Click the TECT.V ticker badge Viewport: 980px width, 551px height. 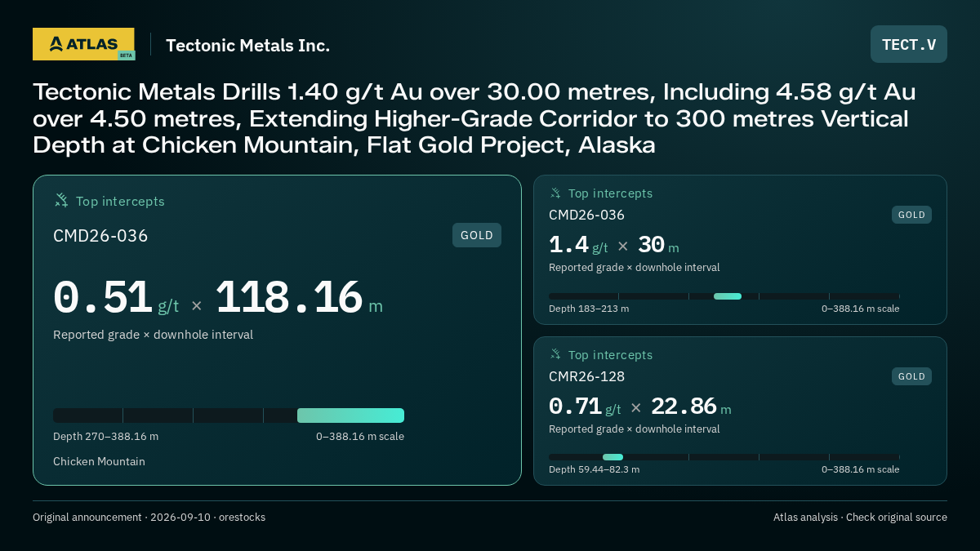[909, 44]
